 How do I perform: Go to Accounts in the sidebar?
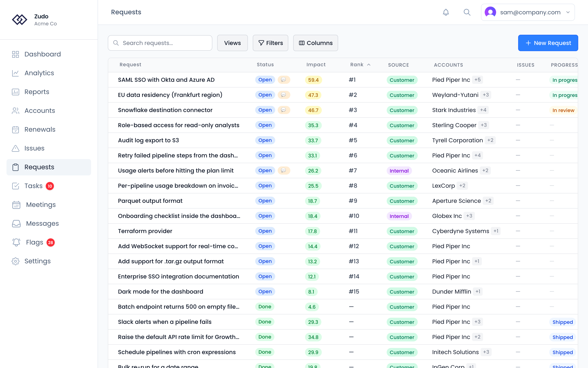click(49, 111)
